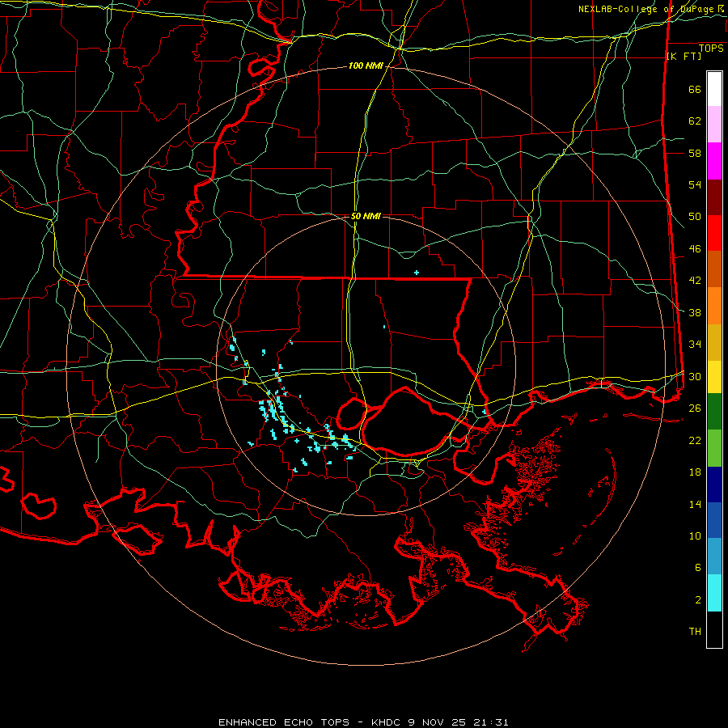Click the legend value 14
Screen dimensions: 728x728
click(x=695, y=504)
